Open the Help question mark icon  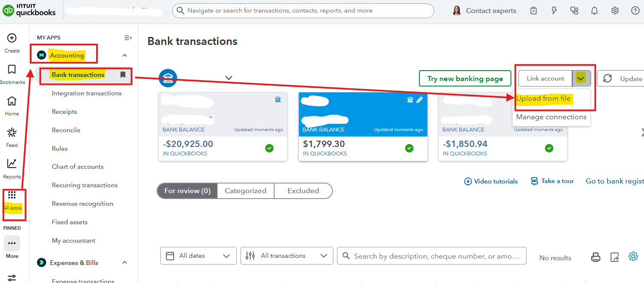click(635, 10)
